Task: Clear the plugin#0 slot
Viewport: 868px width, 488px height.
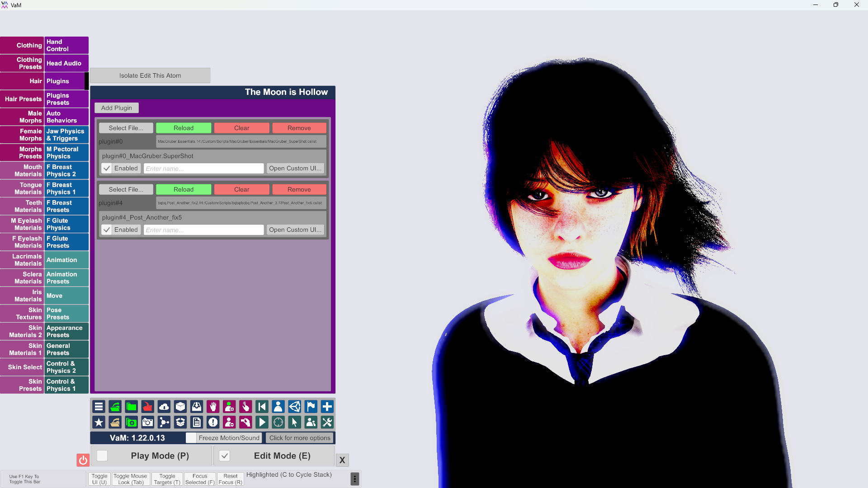Action: [242, 128]
